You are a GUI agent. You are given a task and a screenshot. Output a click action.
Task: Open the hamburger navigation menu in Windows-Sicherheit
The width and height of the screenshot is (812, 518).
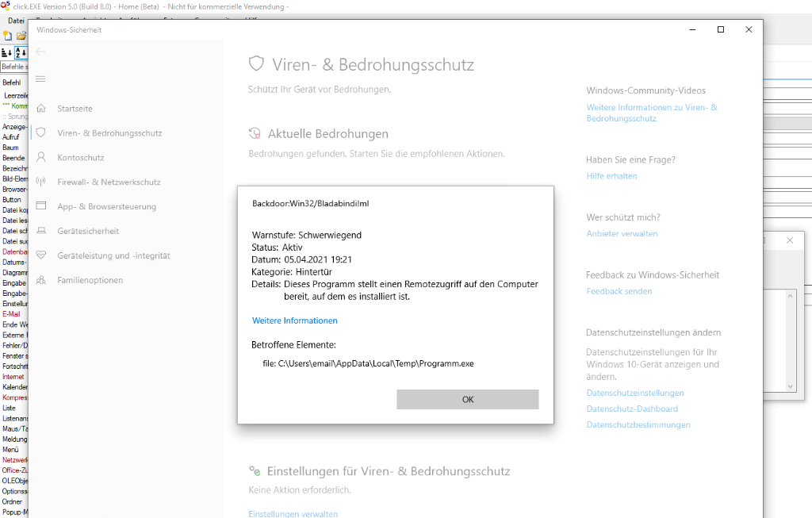tap(40, 79)
